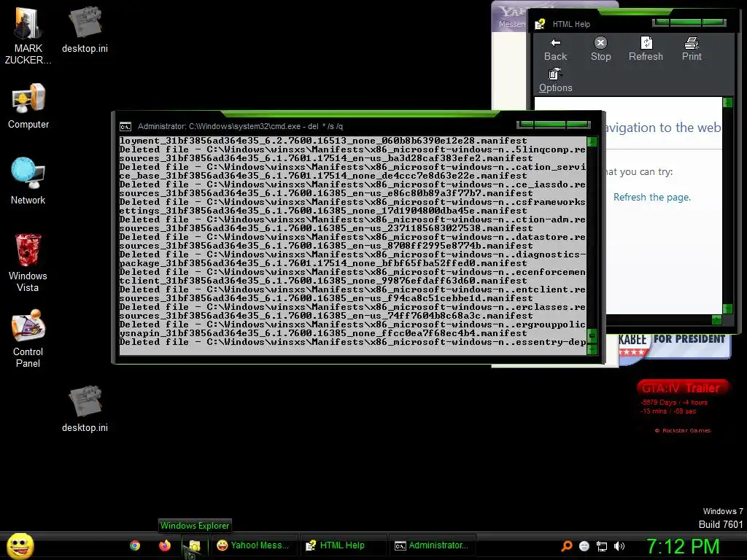Switch to the Administrator... cmd taskbar button
Image resolution: width=747 pixels, height=560 pixels.
(x=432, y=545)
